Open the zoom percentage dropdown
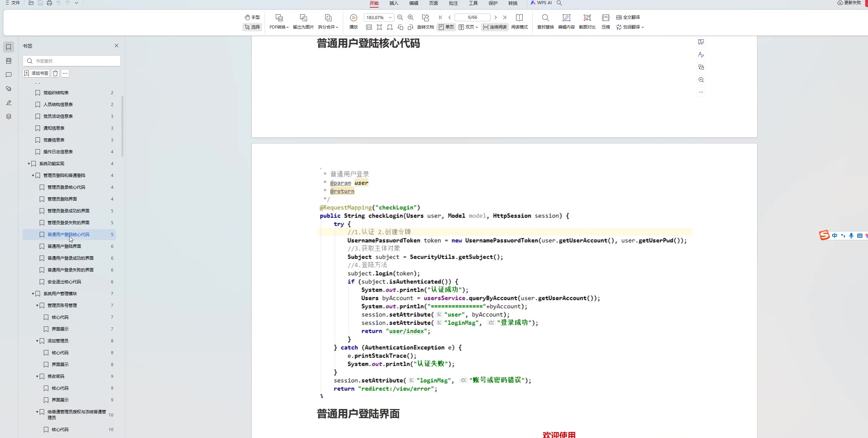Image resolution: width=868 pixels, height=438 pixels. tap(390, 17)
